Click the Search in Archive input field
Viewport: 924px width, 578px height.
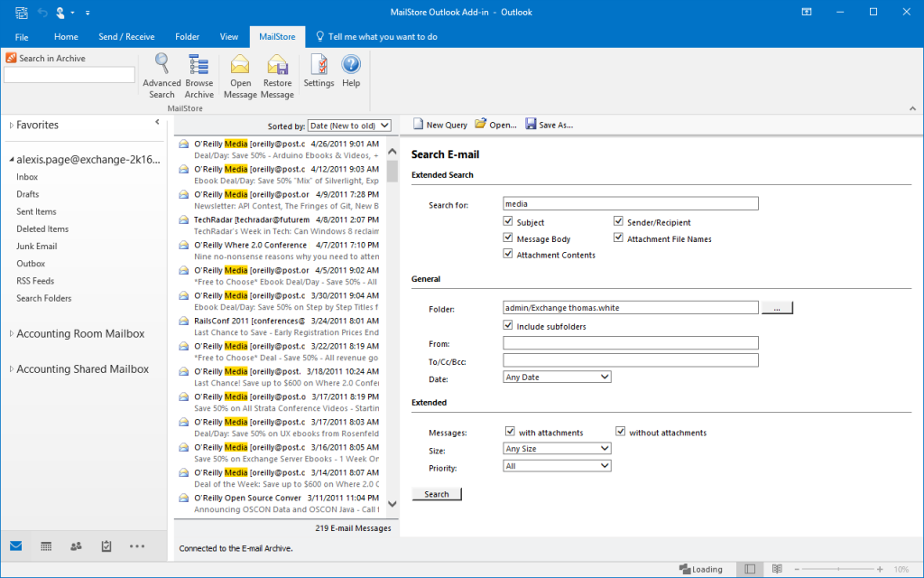69,75
